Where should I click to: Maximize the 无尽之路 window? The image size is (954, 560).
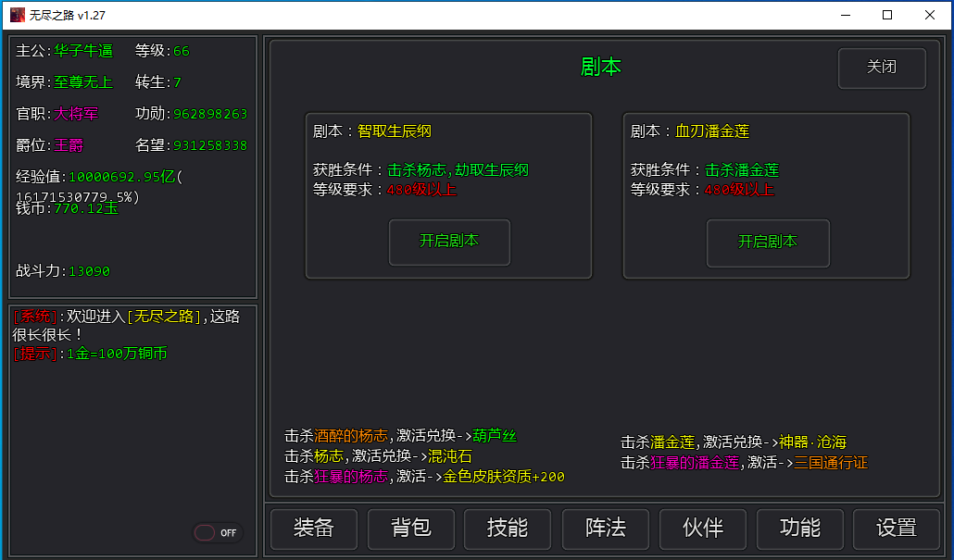click(887, 15)
